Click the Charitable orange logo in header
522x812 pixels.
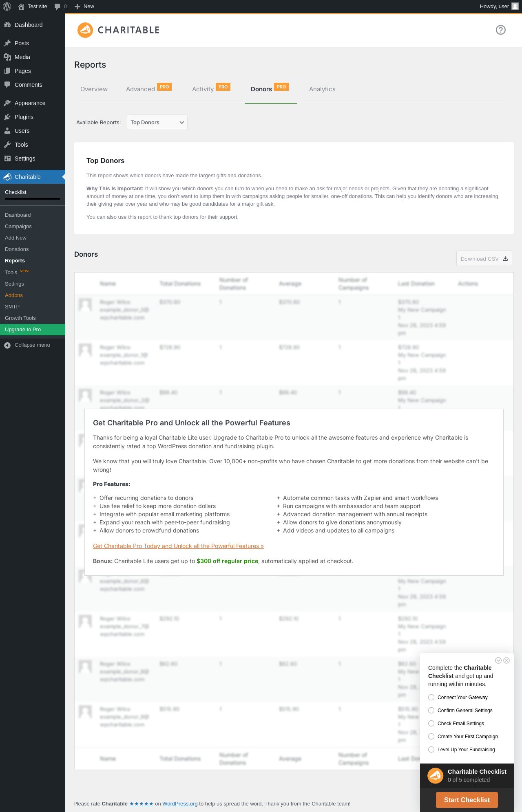tap(85, 30)
